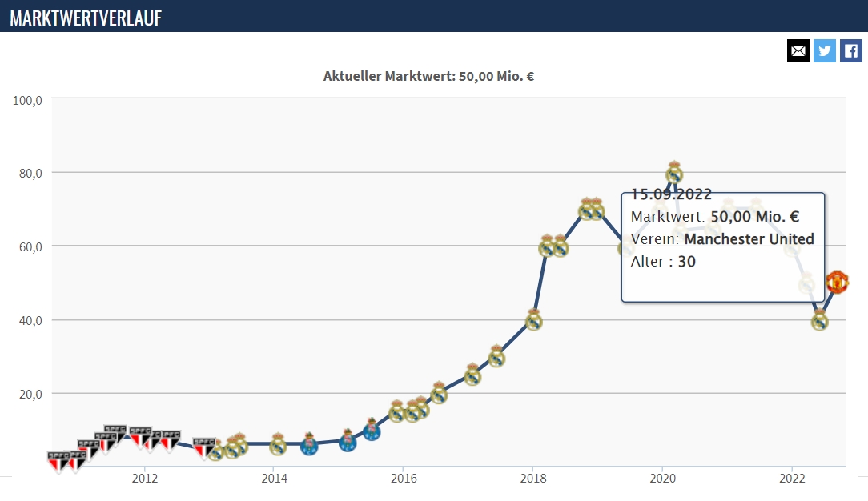Viewport: 868px width, 501px height.
Task: Click the MARKTWERTVERLAUF heading
Action: [86, 18]
